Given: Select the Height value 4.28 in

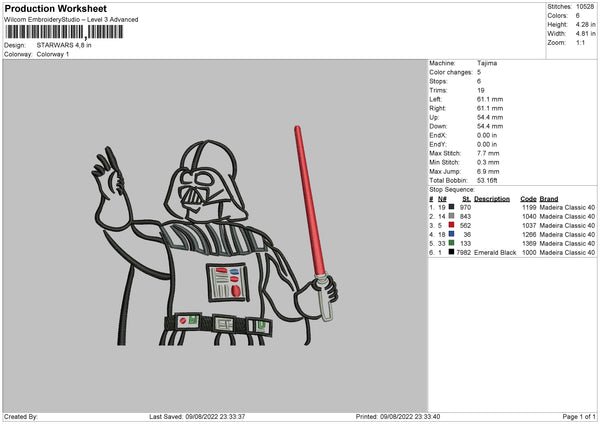Looking at the screenshot, I should tap(585, 24).
